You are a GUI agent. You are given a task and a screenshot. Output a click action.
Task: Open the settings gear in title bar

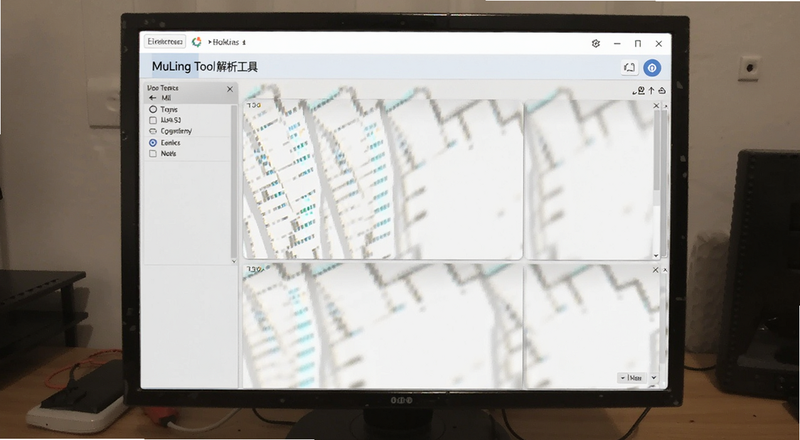(x=595, y=44)
